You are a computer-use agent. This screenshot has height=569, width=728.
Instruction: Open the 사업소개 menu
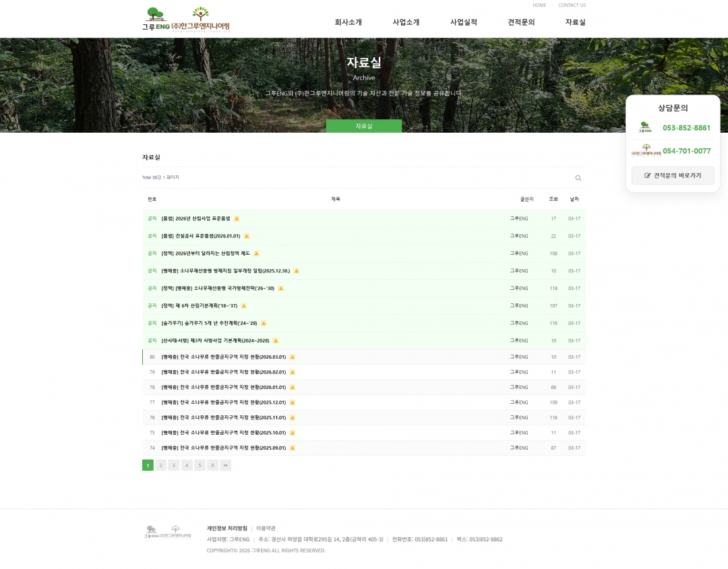pyautogui.click(x=406, y=22)
